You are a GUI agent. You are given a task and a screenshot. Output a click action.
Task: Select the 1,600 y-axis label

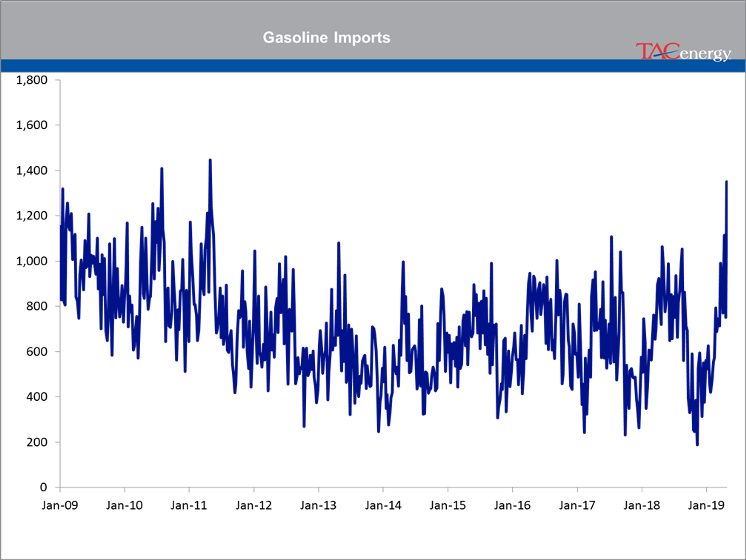(32, 125)
